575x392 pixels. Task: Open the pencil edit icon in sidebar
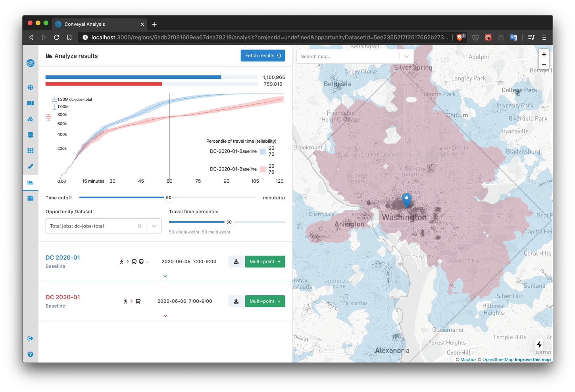(x=30, y=166)
